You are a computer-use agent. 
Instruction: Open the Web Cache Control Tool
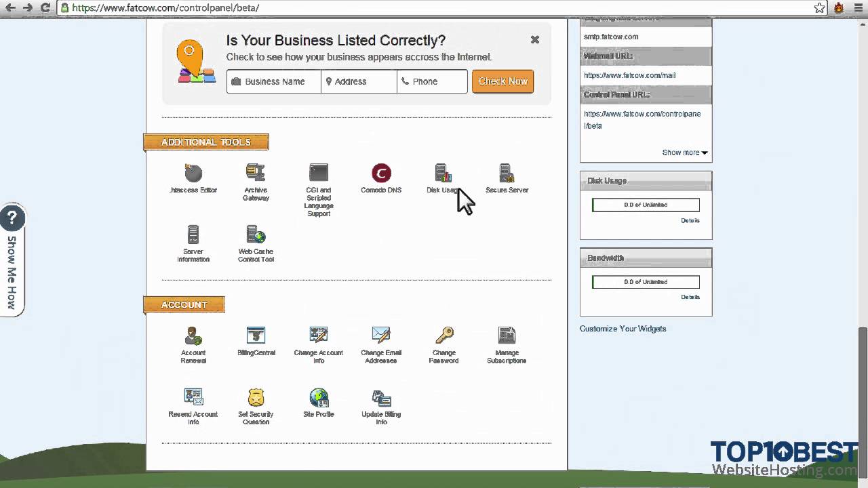point(256,244)
